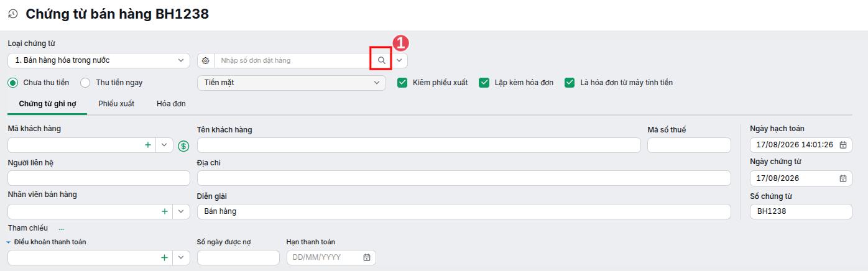Switch to the Phiếu xuất tab

(116, 104)
